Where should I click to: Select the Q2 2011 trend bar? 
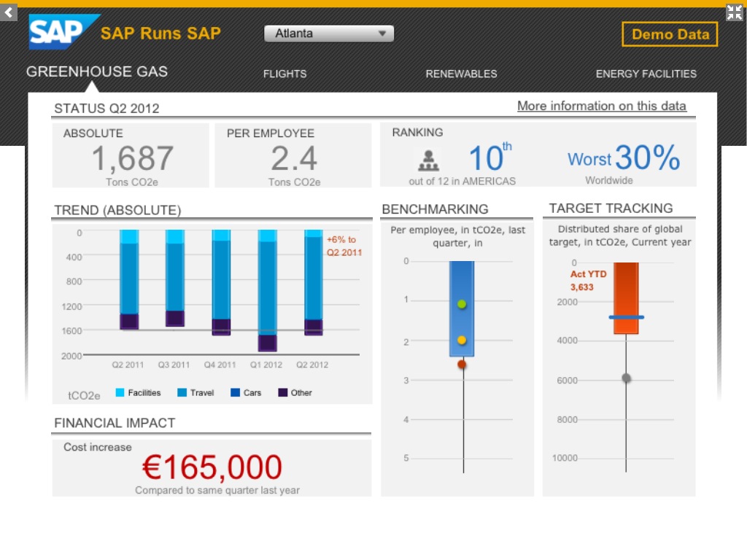(x=129, y=279)
